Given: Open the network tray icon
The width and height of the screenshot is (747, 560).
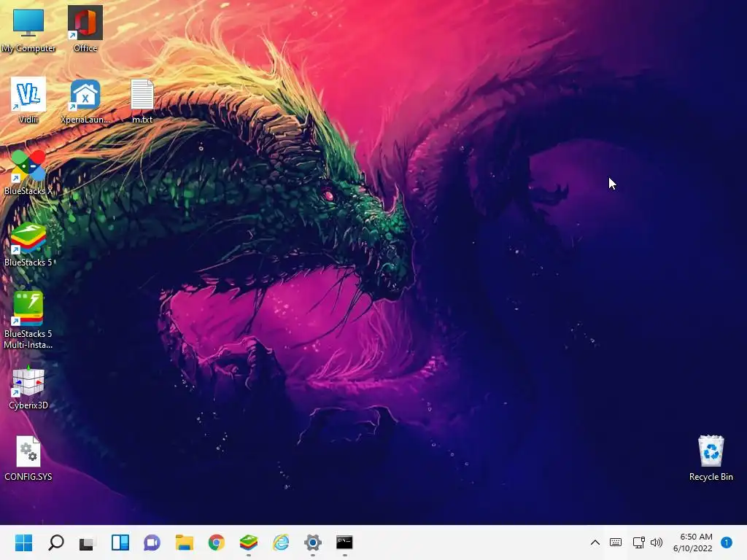Looking at the screenshot, I should point(638,542).
